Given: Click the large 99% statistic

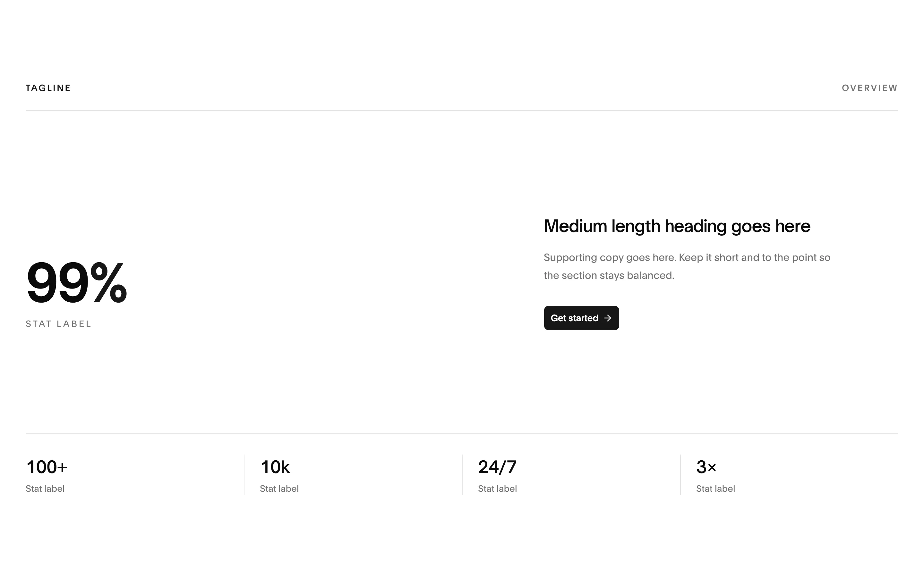Looking at the screenshot, I should click(x=76, y=282).
